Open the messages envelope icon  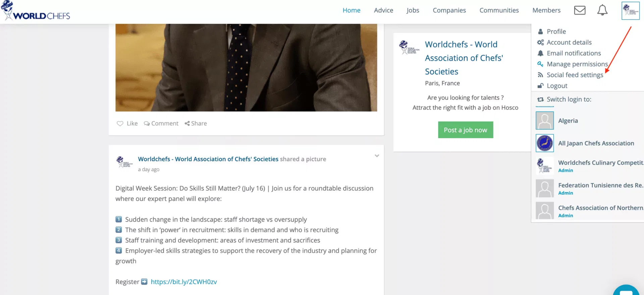pyautogui.click(x=580, y=10)
